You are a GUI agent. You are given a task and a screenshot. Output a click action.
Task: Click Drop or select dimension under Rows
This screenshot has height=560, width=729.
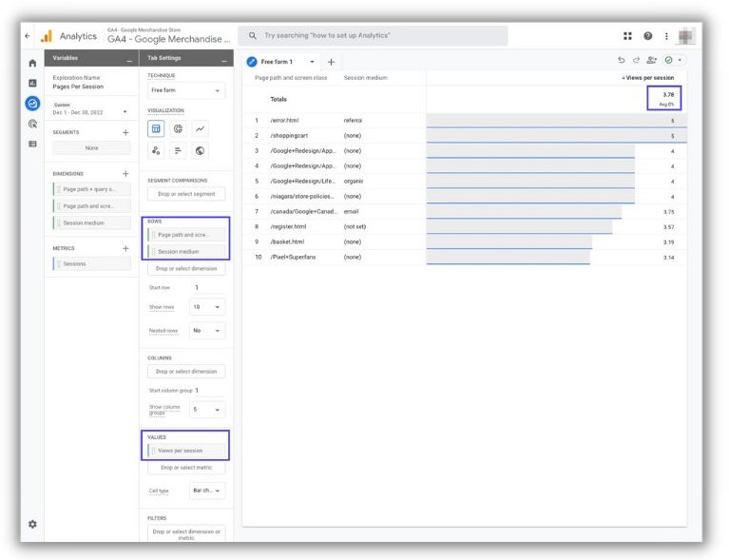[186, 268]
